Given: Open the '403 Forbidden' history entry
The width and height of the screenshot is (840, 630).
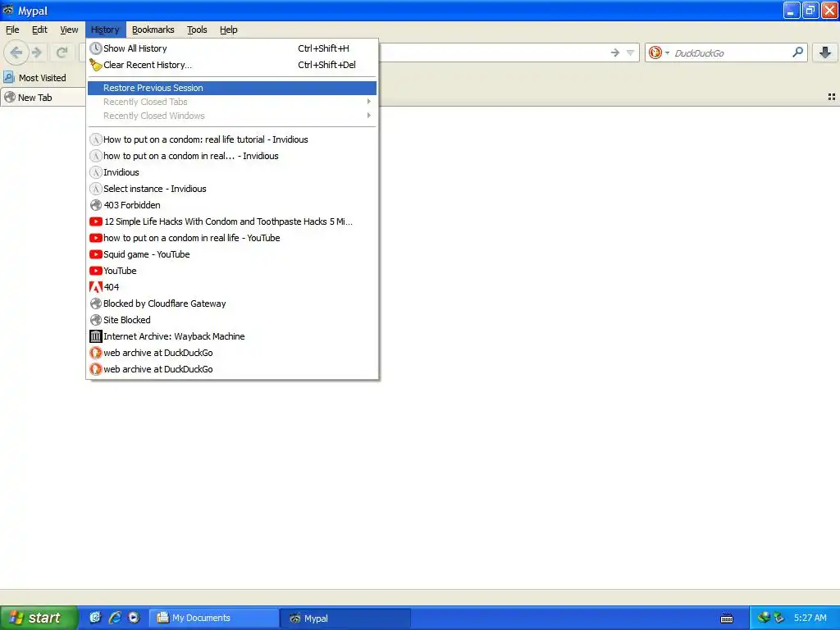Looking at the screenshot, I should (232, 205).
